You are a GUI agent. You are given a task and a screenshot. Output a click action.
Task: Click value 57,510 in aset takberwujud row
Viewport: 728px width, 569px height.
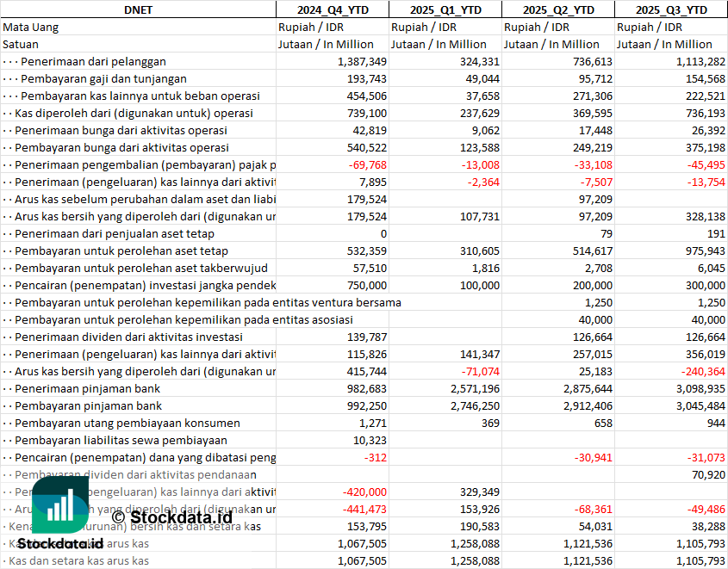click(370, 268)
